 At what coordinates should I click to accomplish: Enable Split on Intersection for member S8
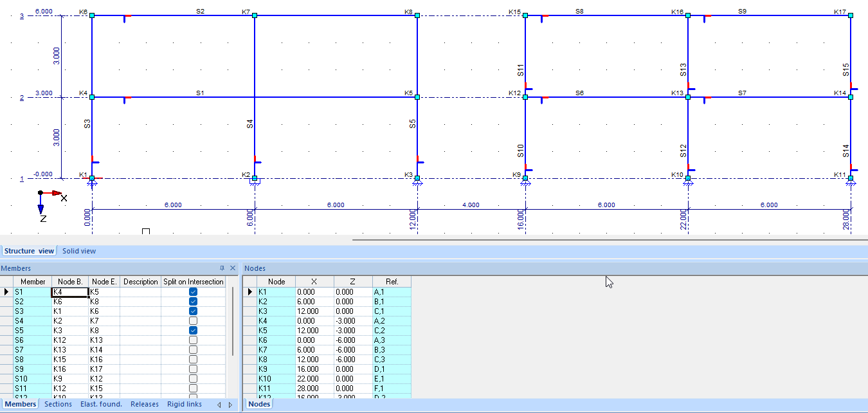pyautogui.click(x=193, y=360)
